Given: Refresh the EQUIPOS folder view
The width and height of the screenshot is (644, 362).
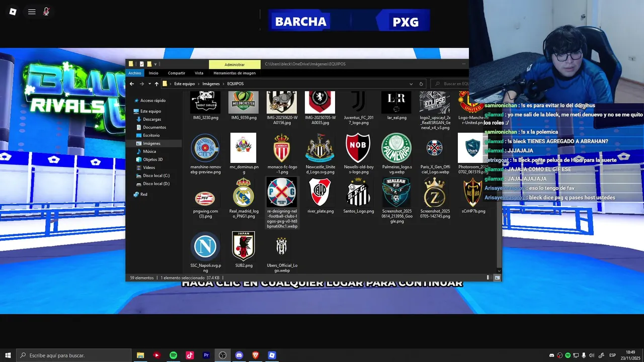Looking at the screenshot, I should pyautogui.click(x=421, y=84).
